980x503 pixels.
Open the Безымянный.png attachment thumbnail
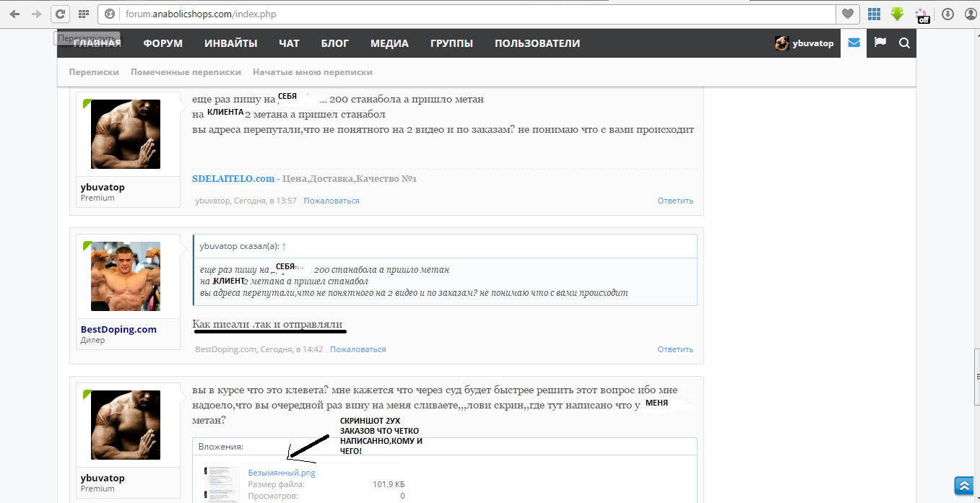click(x=222, y=484)
